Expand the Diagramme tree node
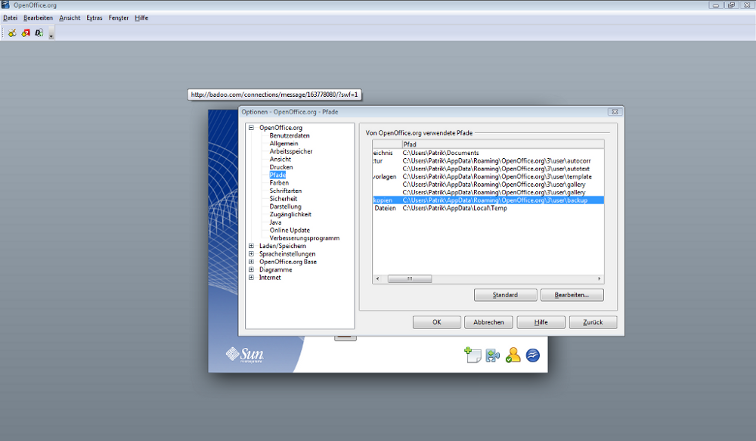Viewport: 756px width, 441px height. pyautogui.click(x=251, y=270)
